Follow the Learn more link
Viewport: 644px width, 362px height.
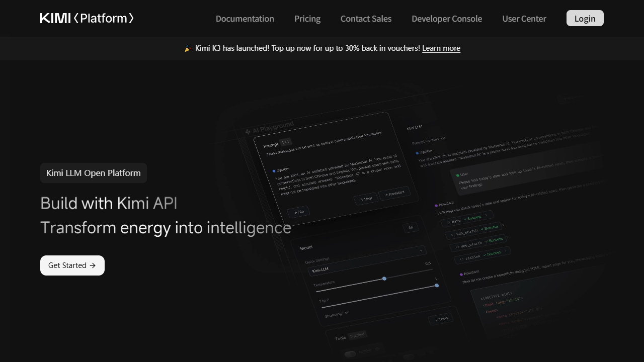441,48
